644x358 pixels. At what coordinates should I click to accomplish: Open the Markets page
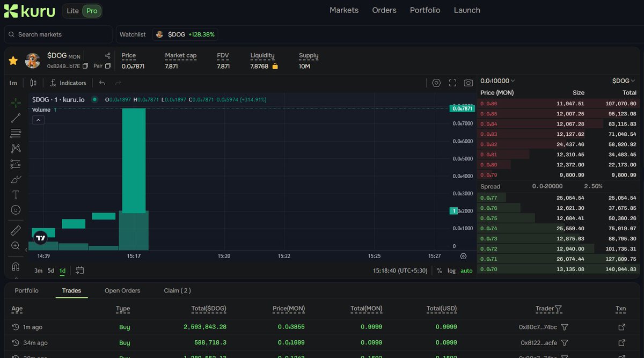click(344, 10)
